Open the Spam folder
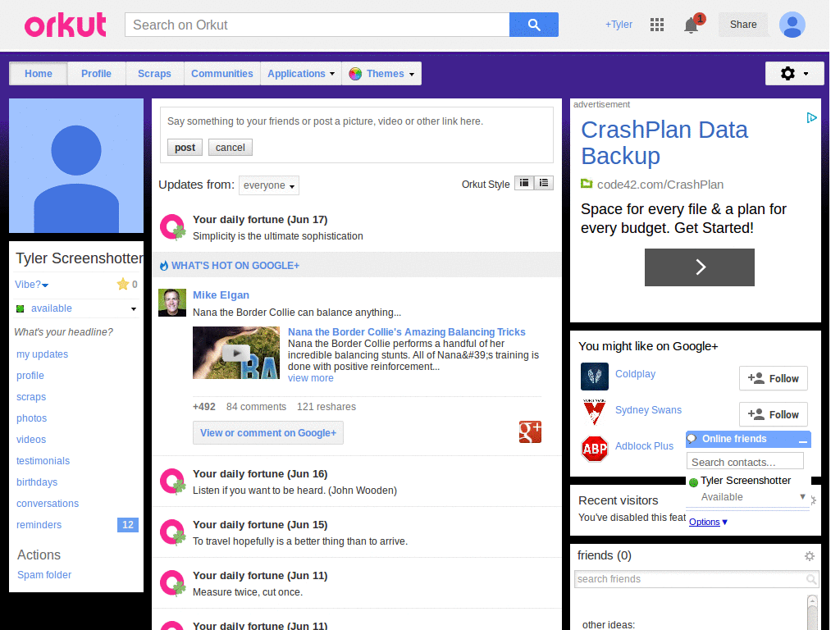 [x=44, y=575]
